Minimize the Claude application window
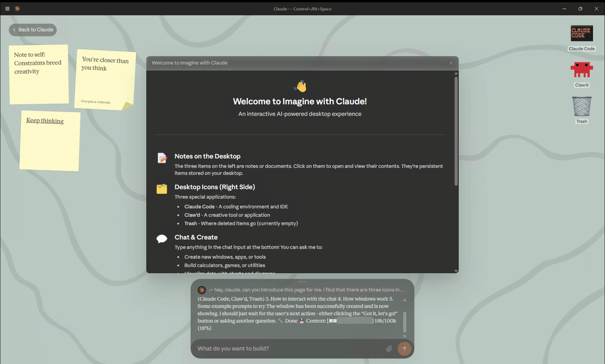 (564, 9)
